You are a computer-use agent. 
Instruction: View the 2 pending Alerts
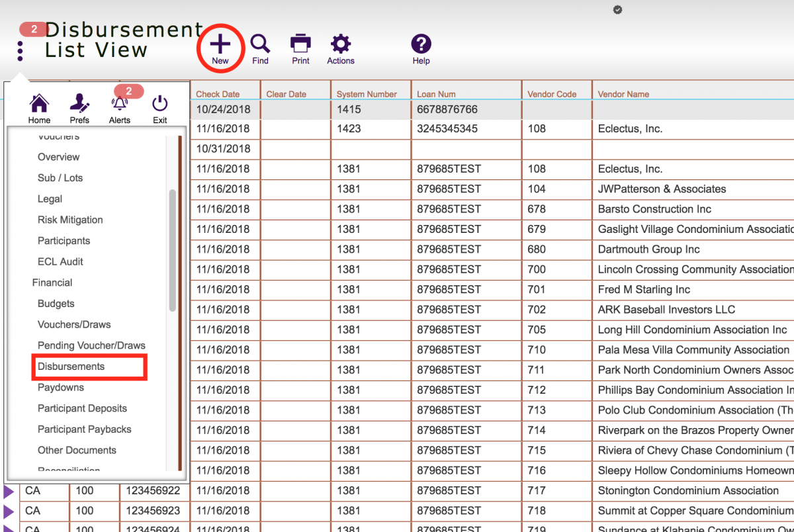pyautogui.click(x=120, y=106)
